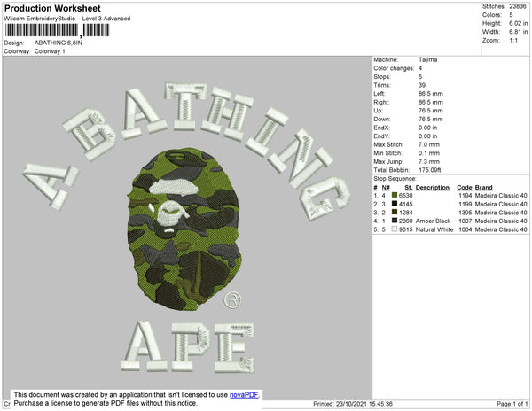This screenshot has width=532, height=411.
Task: Click the 'Code' column header
Action: click(464, 188)
